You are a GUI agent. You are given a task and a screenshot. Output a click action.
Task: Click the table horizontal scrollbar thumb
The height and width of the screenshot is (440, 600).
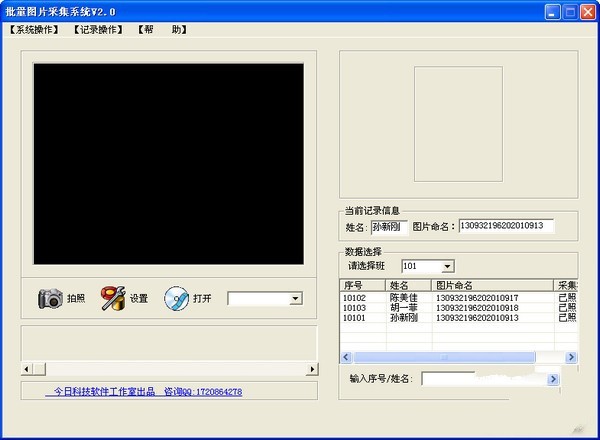click(x=444, y=357)
